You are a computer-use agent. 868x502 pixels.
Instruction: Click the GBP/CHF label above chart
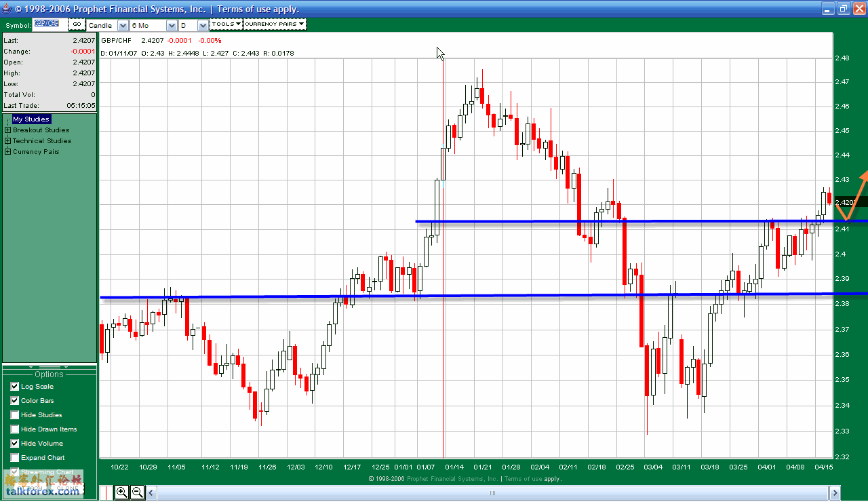[x=116, y=41]
